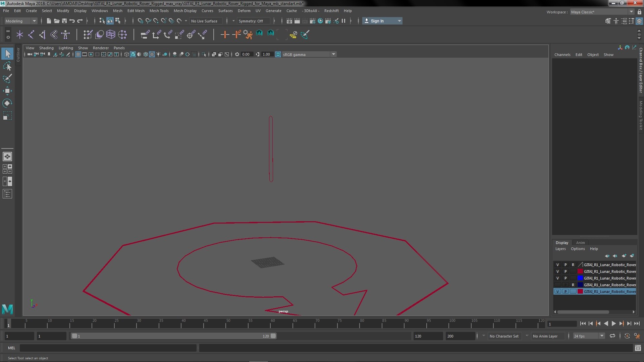Click the Go to start of playback button

pos(583,323)
